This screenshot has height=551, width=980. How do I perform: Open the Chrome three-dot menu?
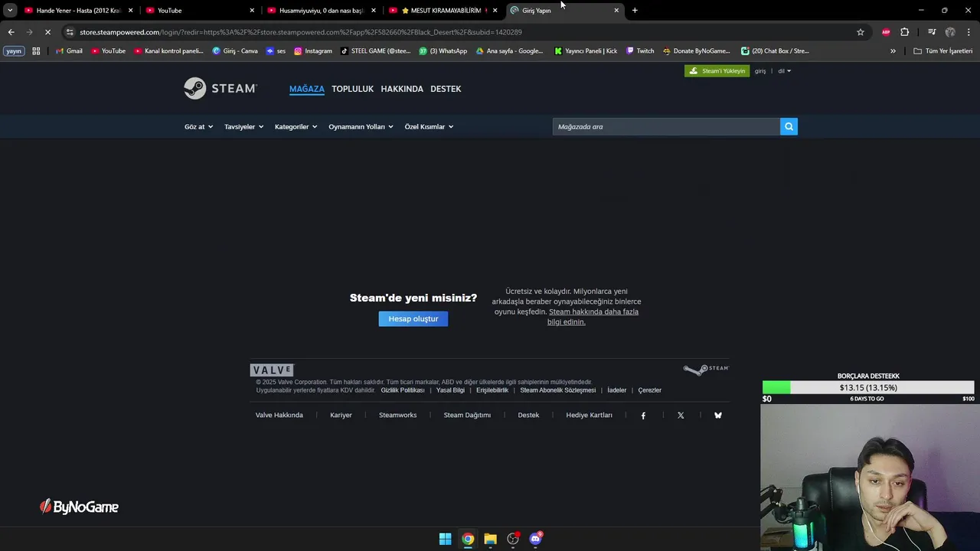click(x=969, y=32)
